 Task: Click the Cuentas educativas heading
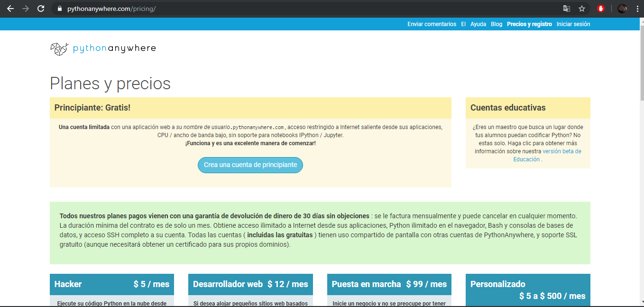pos(508,108)
